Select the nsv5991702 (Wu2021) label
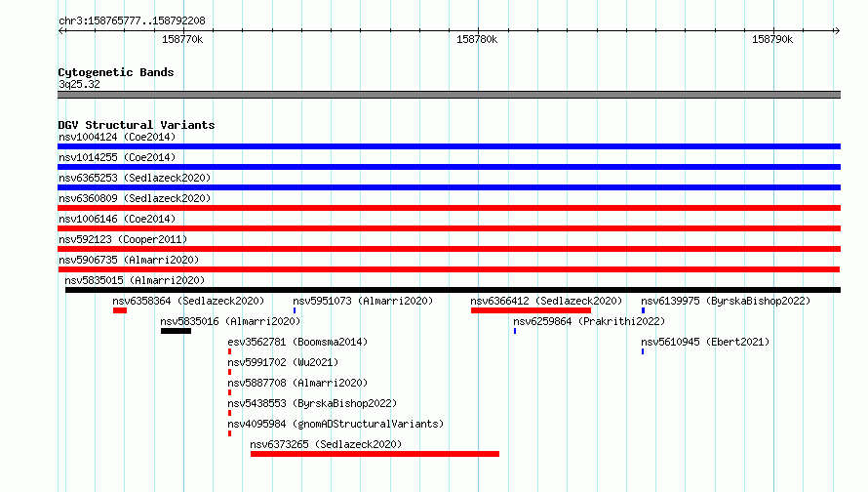Image resolution: width=868 pixels, height=492 pixels. tap(283, 362)
